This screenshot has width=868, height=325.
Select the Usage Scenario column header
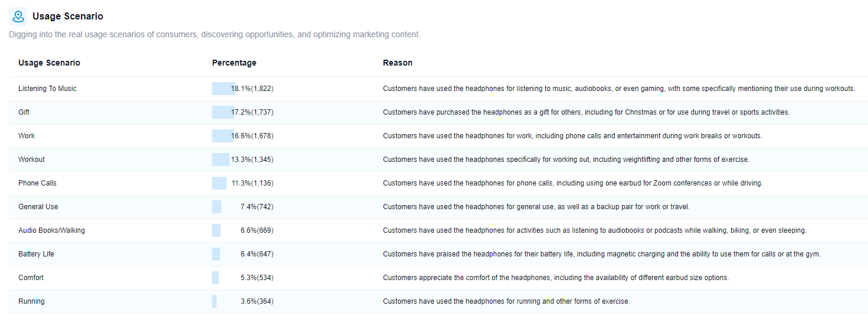point(49,63)
